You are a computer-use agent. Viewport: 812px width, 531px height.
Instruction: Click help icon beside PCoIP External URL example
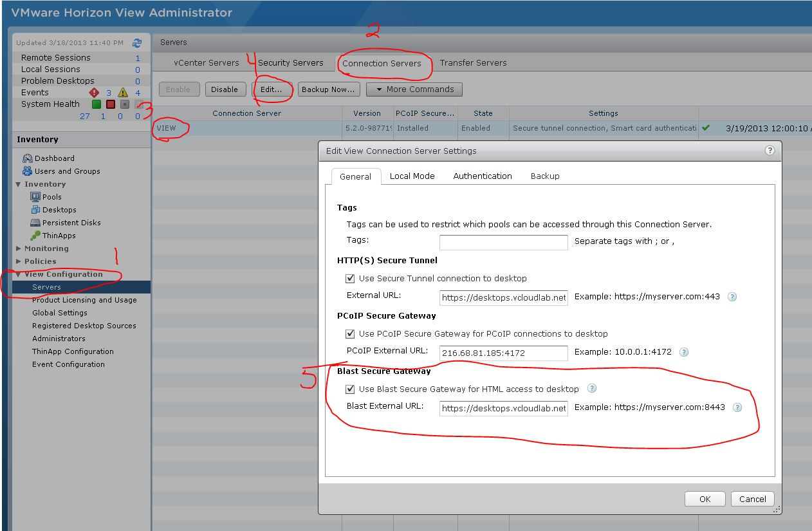point(684,353)
